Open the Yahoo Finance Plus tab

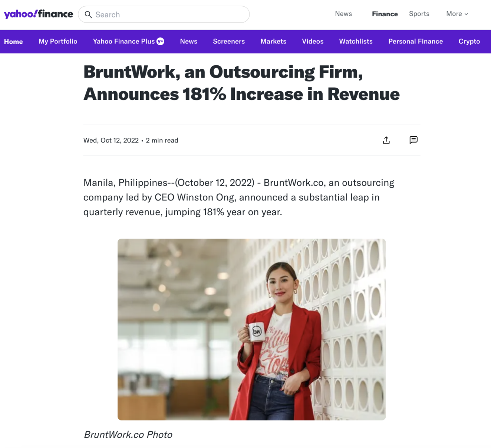(x=128, y=41)
